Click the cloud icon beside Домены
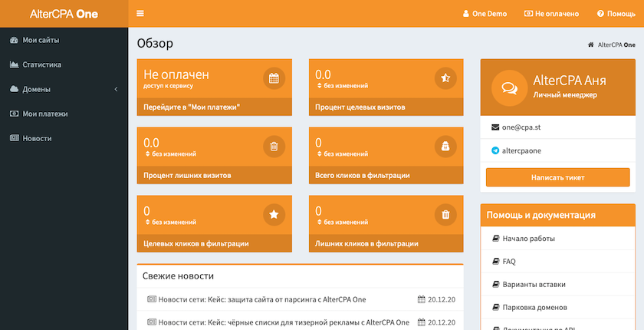This screenshot has width=644, height=330. pyautogui.click(x=15, y=89)
